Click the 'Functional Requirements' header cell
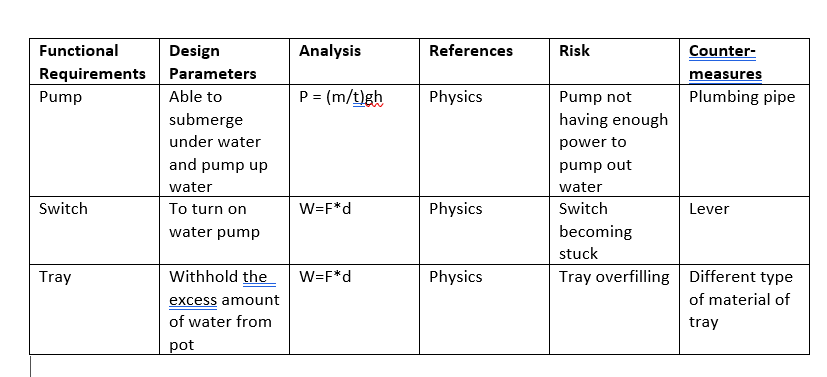The width and height of the screenshot is (827, 377). (x=94, y=62)
